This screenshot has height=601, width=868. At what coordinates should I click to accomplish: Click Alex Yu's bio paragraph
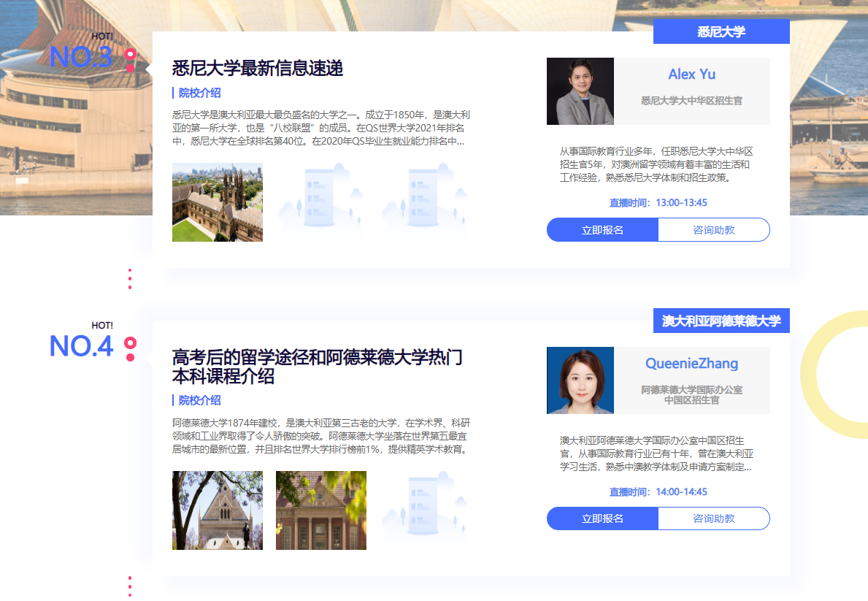656,164
